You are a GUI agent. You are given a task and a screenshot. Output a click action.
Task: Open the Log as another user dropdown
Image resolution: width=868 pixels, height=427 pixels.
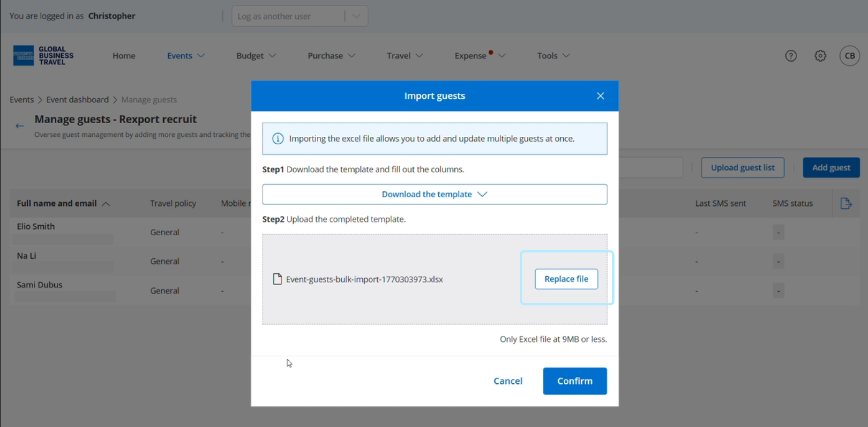299,16
